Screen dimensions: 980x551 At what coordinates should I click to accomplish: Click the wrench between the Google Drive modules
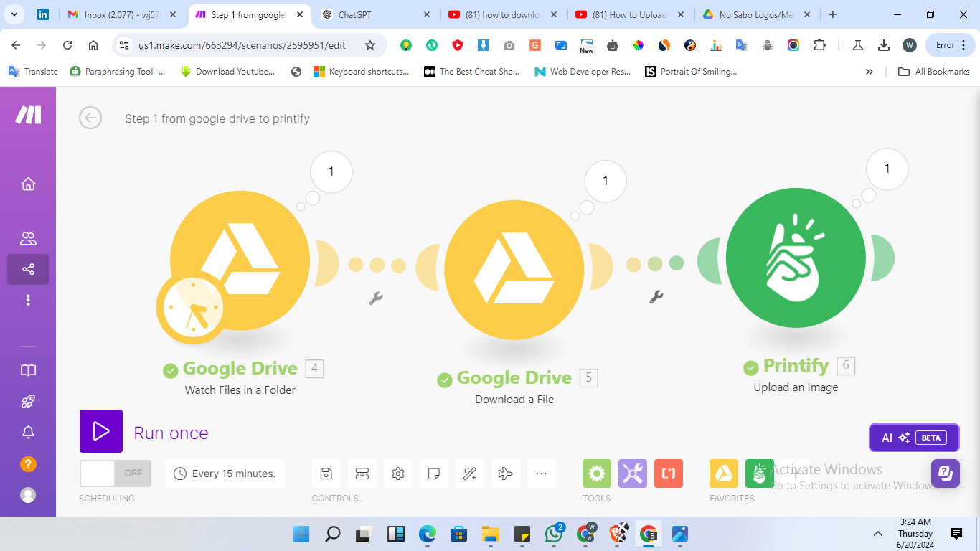point(375,298)
